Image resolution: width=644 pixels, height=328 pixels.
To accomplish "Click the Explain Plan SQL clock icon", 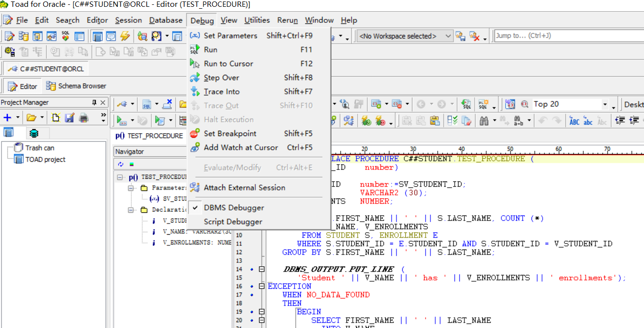I will coord(466,104).
